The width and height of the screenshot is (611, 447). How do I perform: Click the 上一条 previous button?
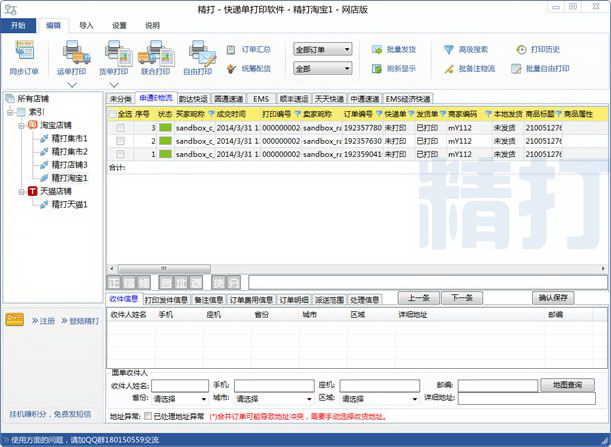419,298
